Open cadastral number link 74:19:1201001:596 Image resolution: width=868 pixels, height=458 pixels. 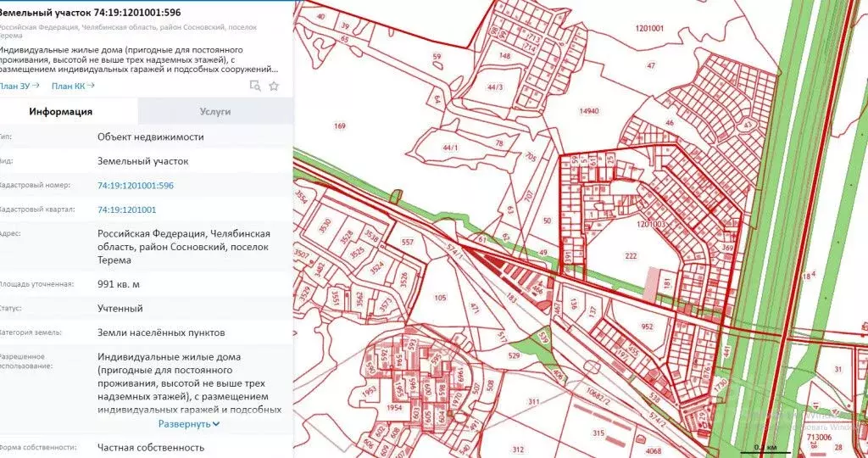tap(136, 186)
